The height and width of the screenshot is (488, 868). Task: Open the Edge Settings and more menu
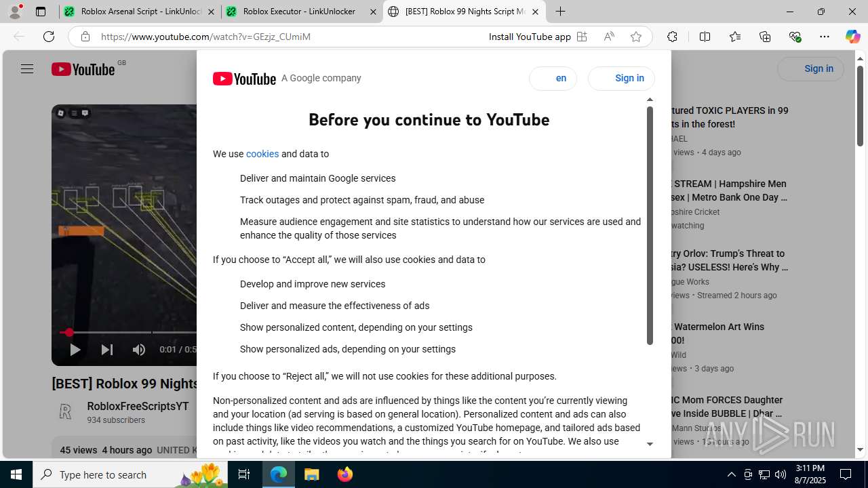click(825, 37)
